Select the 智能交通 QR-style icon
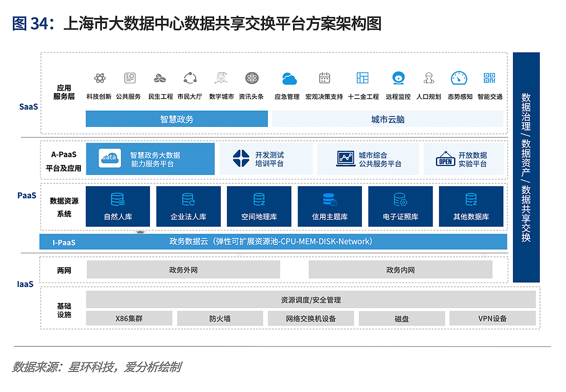Image resolution: width=566 pixels, height=392 pixels. coord(490,78)
